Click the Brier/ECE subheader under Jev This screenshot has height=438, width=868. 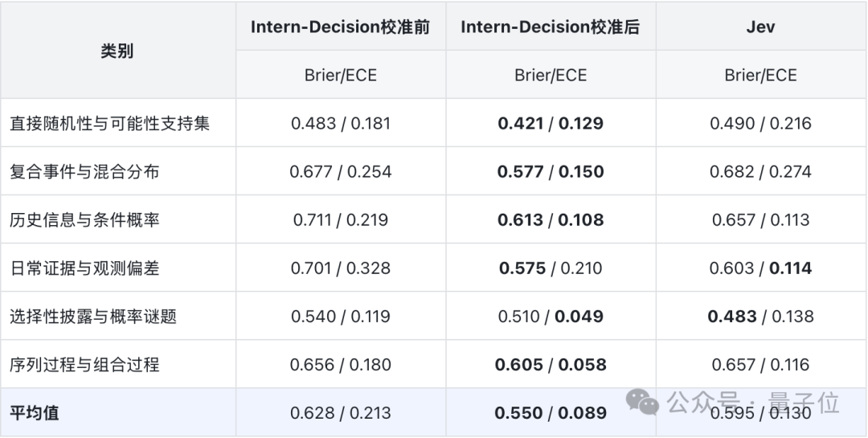760,75
